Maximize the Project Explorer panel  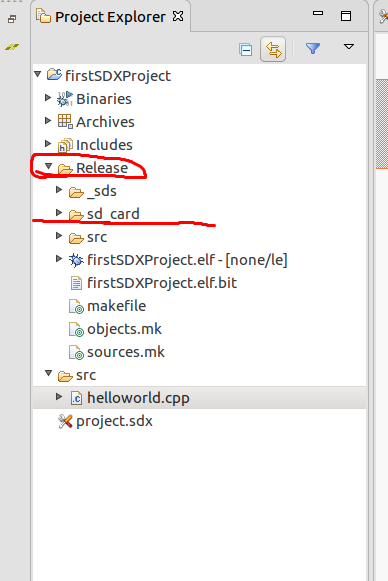click(346, 16)
